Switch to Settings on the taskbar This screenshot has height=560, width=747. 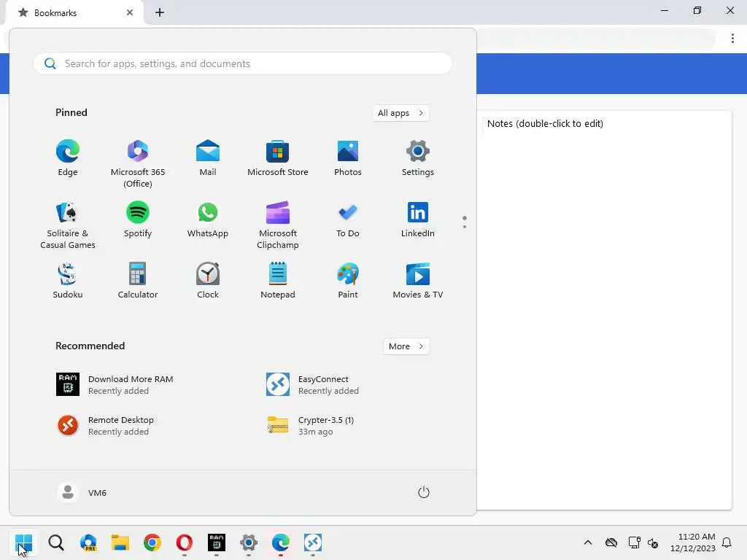click(x=249, y=542)
